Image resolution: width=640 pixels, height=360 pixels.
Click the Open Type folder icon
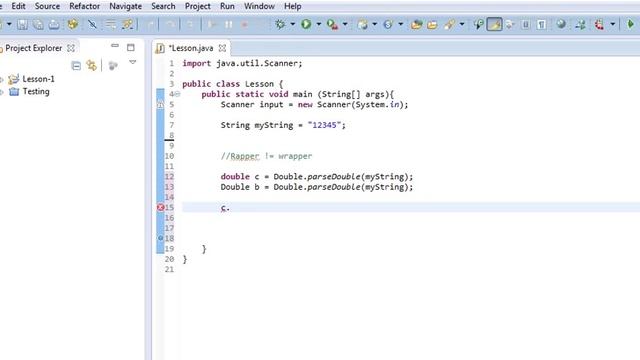(416, 24)
